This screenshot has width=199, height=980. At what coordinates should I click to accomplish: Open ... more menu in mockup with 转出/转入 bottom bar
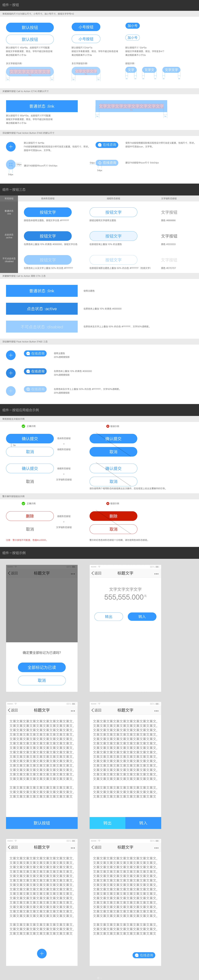click(x=156, y=711)
